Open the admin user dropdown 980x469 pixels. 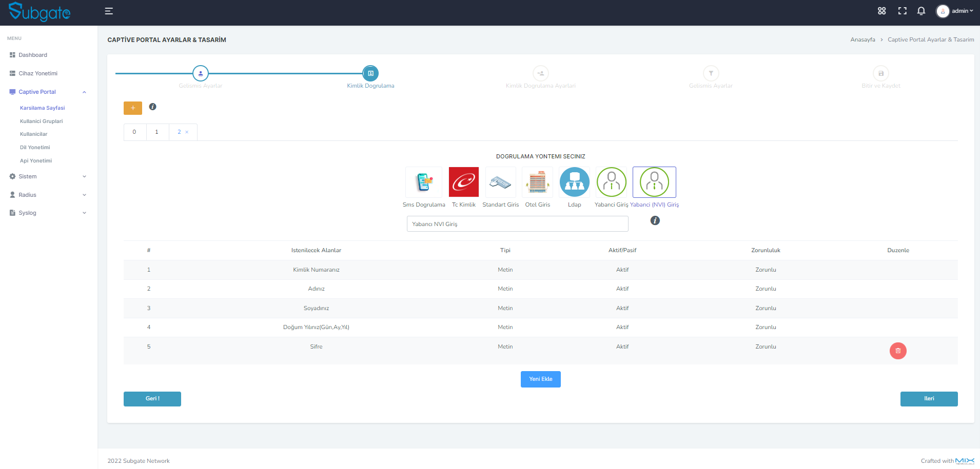pos(954,10)
